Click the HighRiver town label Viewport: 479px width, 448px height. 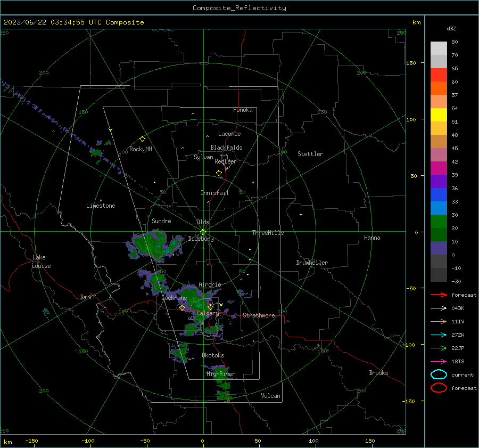point(221,374)
